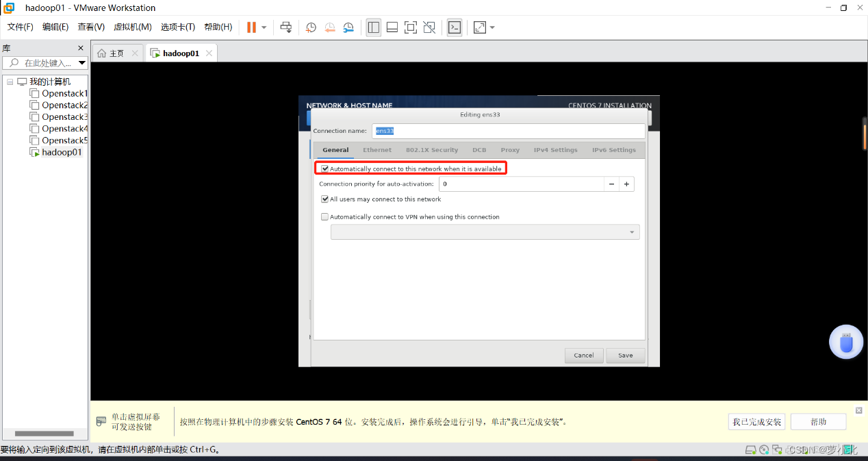
Task: Click the connection priority value field
Action: click(522, 184)
